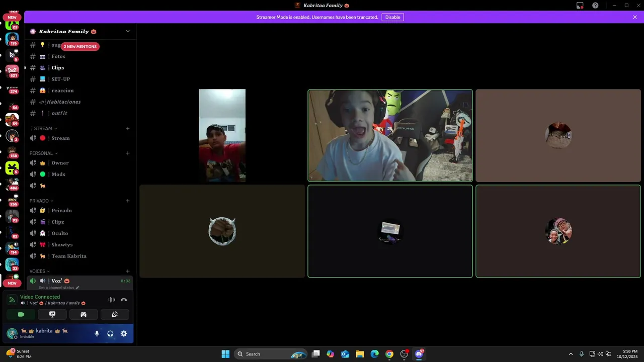644x362 pixels.
Task: Collapse the VOICES category
Action: pos(40,271)
